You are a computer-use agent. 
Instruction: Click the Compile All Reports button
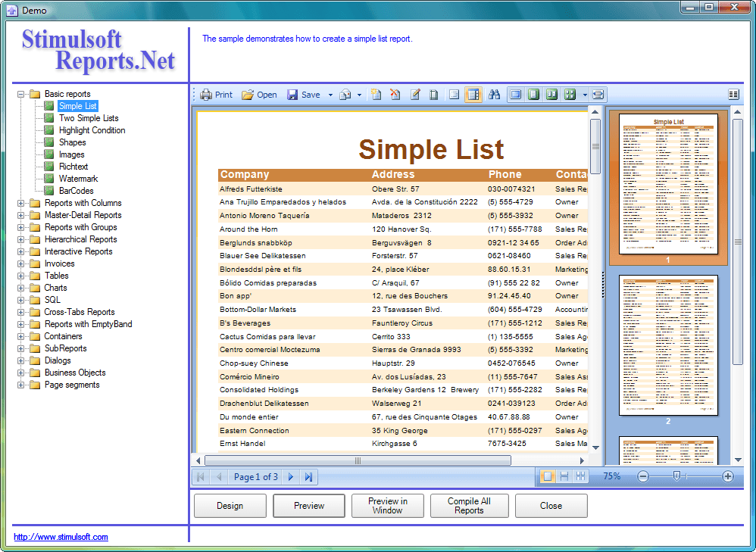point(469,506)
